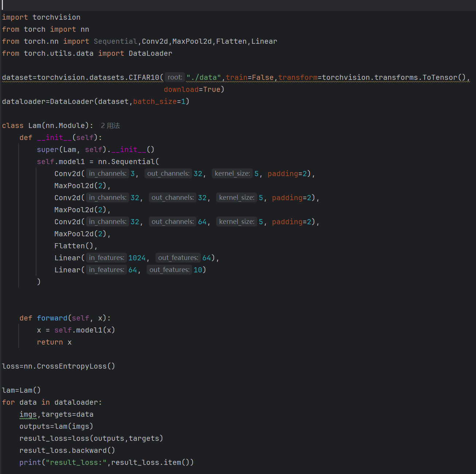
Task: Click the 'Flatten()' line in Sequential
Action: [75, 246]
